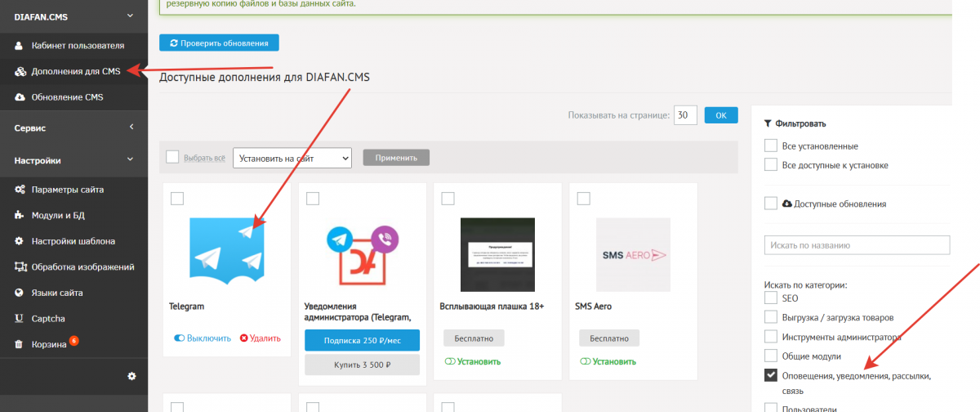The height and width of the screenshot is (412, 980).
Task: Click cloud icon beside Доступные обновления
Action: click(787, 204)
